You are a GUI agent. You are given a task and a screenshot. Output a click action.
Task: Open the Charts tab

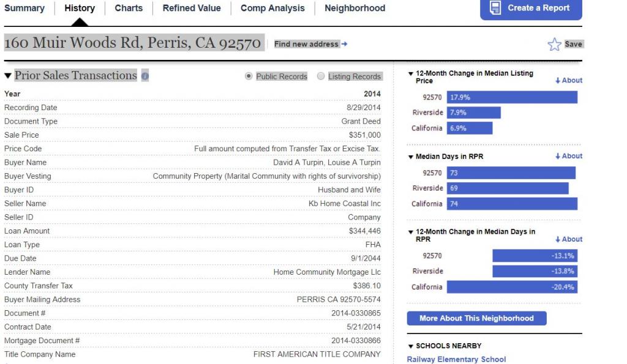(x=129, y=8)
